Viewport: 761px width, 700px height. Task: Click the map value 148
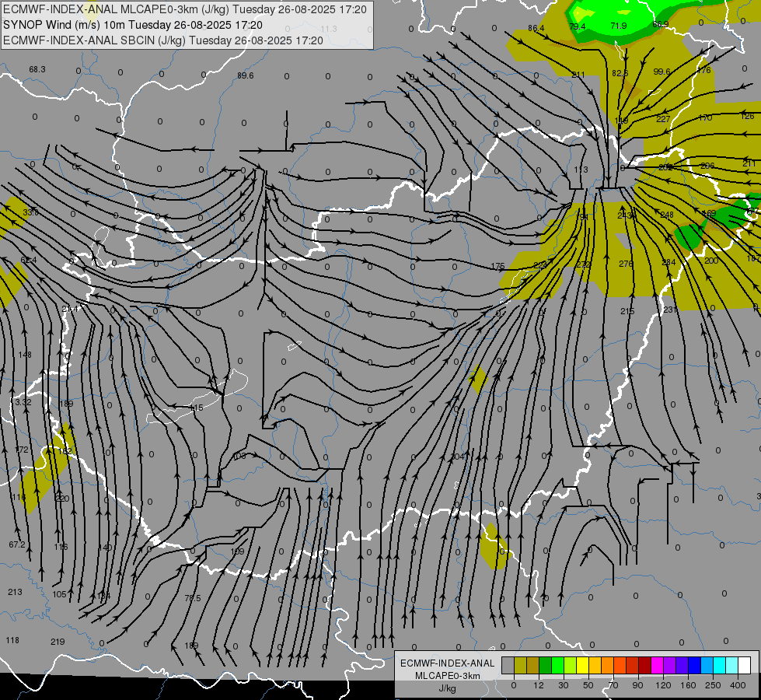25,355
